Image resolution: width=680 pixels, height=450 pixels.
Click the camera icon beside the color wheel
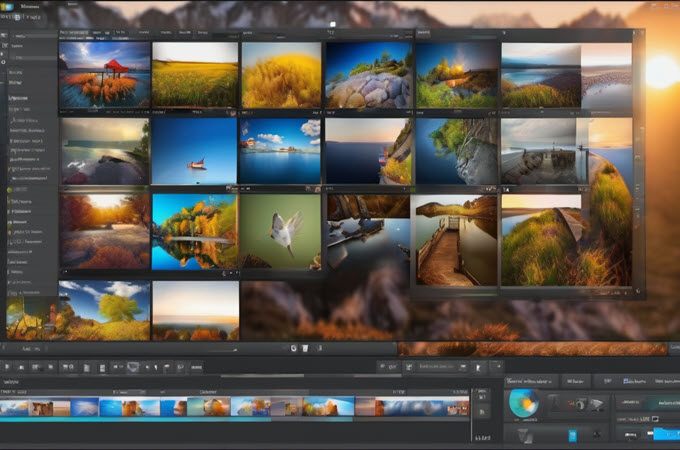pos(579,404)
